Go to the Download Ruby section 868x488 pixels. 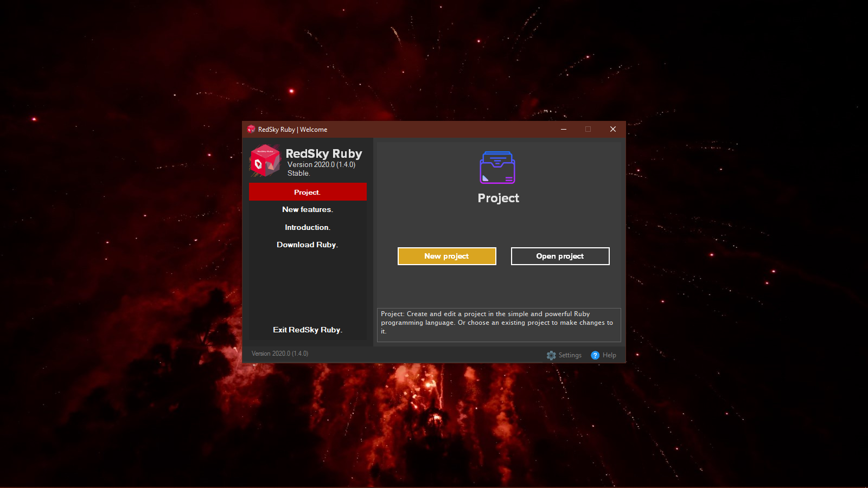click(x=308, y=245)
